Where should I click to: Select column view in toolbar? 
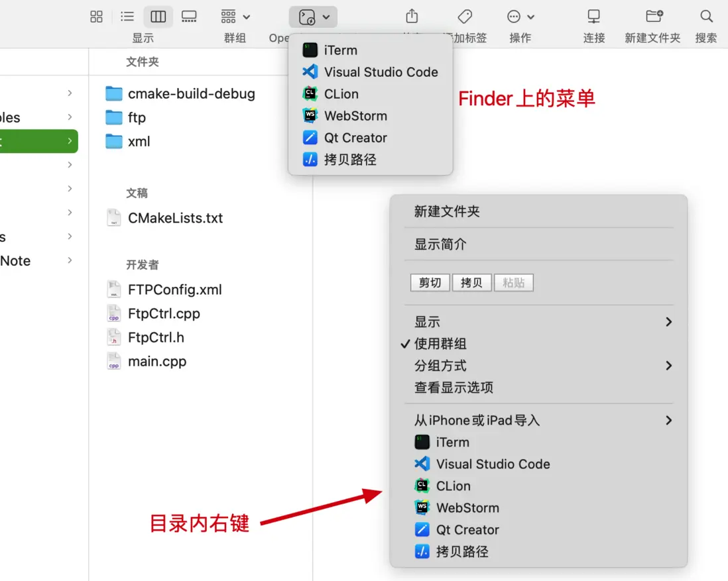[x=158, y=17]
